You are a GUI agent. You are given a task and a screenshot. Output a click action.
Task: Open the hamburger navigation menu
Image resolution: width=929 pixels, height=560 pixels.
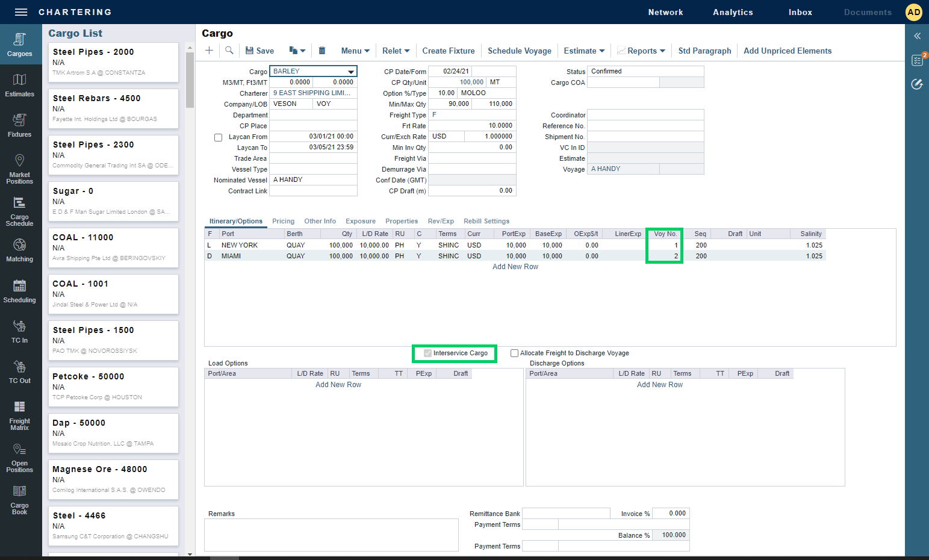(21, 12)
